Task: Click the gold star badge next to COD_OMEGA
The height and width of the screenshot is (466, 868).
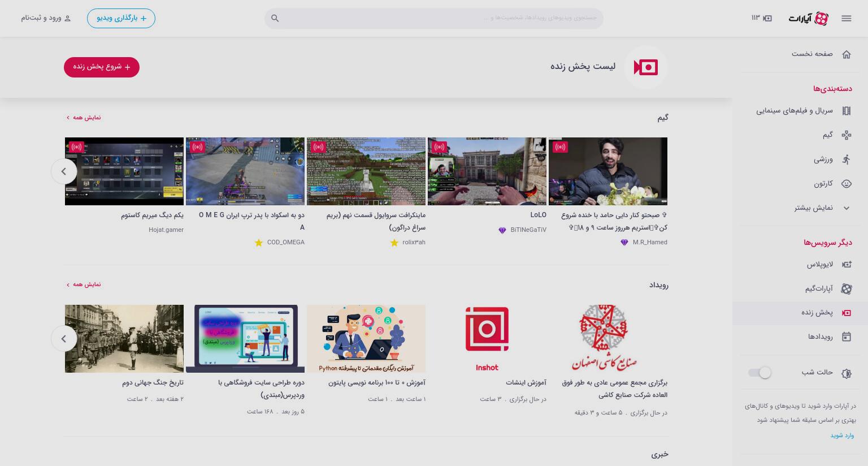Action: [259, 243]
